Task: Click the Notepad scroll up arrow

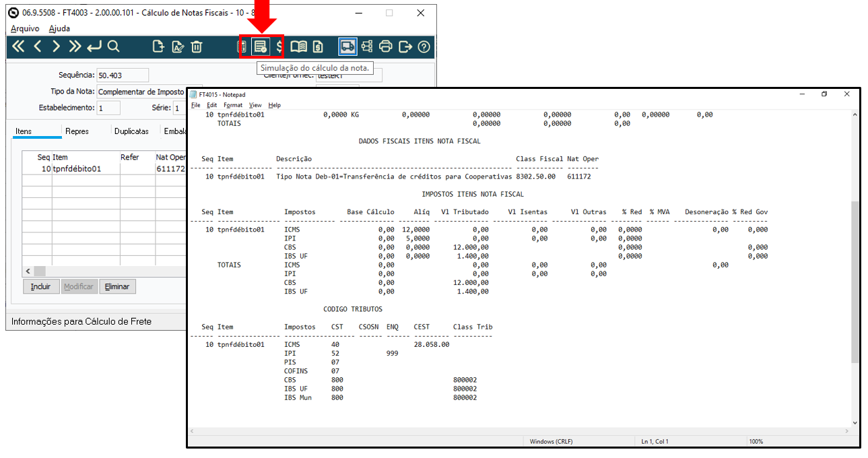Action: 855,116
